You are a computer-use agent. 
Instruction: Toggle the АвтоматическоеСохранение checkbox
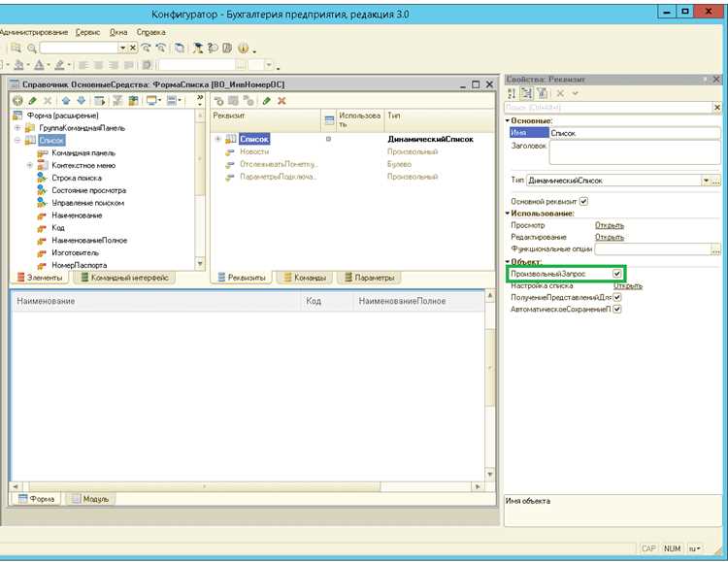click(617, 310)
